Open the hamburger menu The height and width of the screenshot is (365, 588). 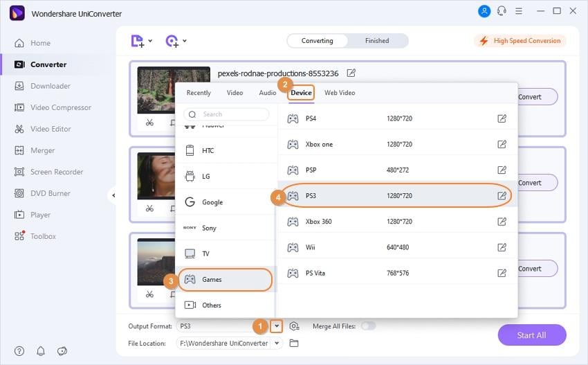click(x=519, y=11)
